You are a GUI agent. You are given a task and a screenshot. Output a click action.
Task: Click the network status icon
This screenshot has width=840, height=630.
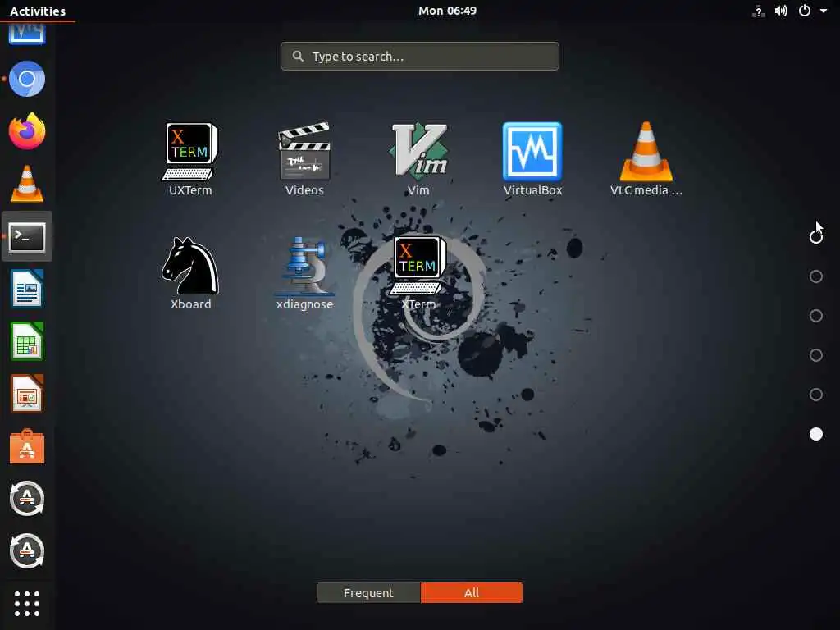click(x=759, y=11)
